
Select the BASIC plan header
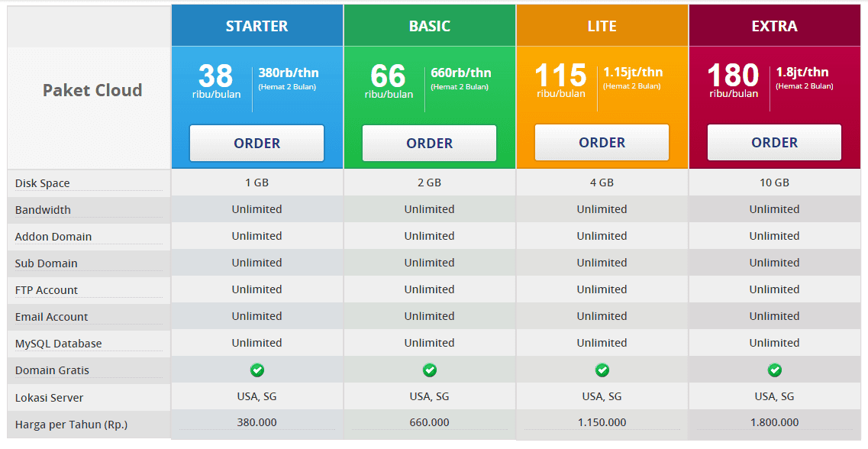(430, 25)
